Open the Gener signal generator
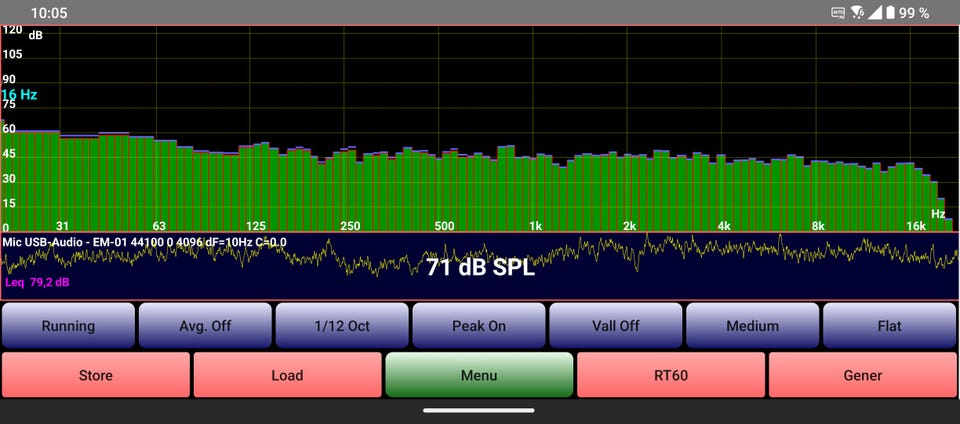This screenshot has width=960, height=424. coord(863,375)
